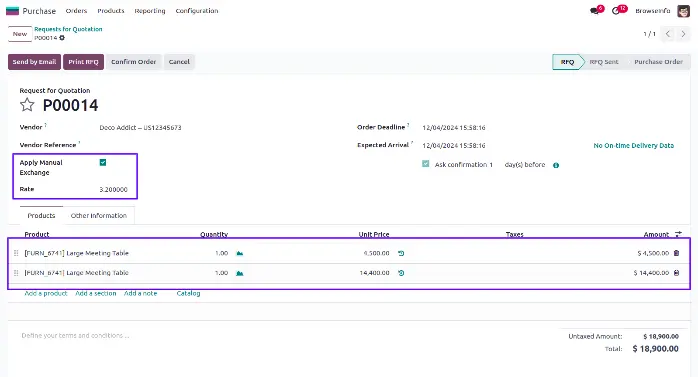Select Purchase Order status stage

pos(658,62)
